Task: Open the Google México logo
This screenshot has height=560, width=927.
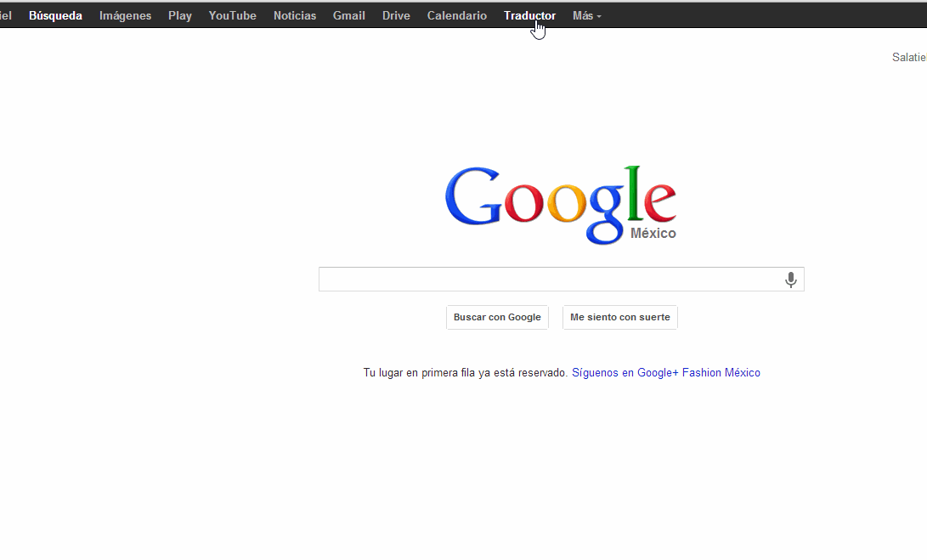Action: pos(561,205)
